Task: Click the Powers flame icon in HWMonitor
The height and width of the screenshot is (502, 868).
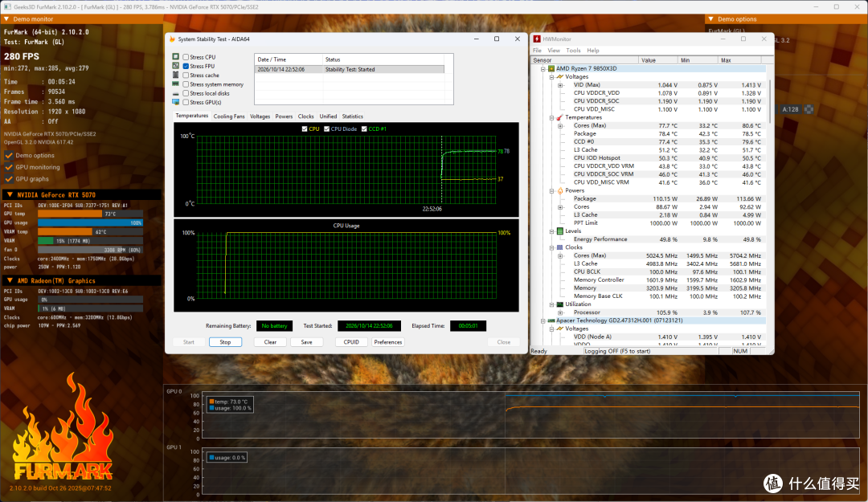Action: coord(559,190)
